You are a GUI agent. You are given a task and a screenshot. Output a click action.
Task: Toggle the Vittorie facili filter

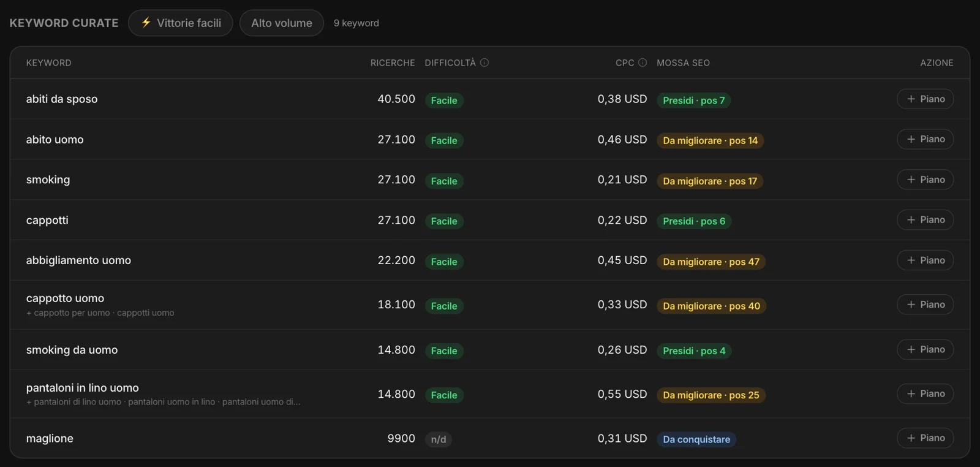tap(181, 23)
